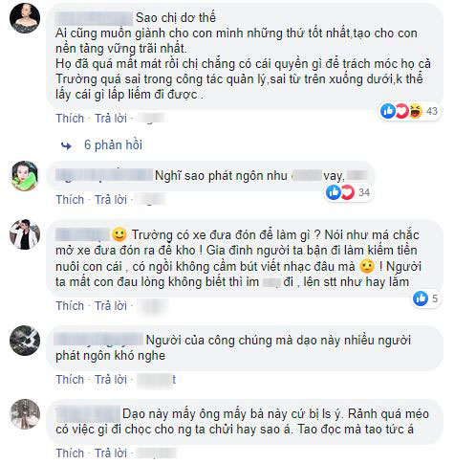
Task: Click 'Thích' under the 'Dạo này mấy ông mấy bà' comment
Action: [70, 453]
